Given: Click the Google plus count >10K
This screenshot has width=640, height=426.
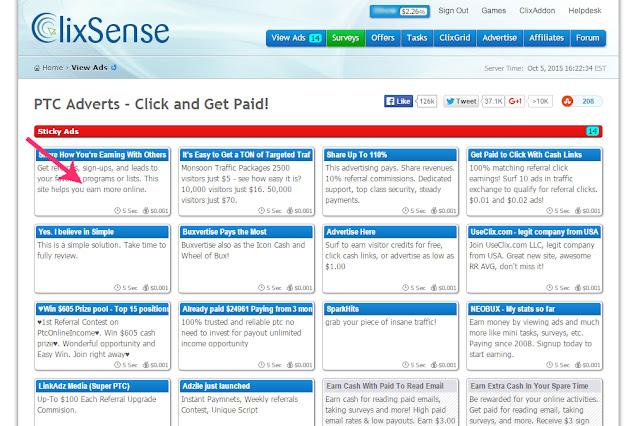Looking at the screenshot, I should (540, 101).
